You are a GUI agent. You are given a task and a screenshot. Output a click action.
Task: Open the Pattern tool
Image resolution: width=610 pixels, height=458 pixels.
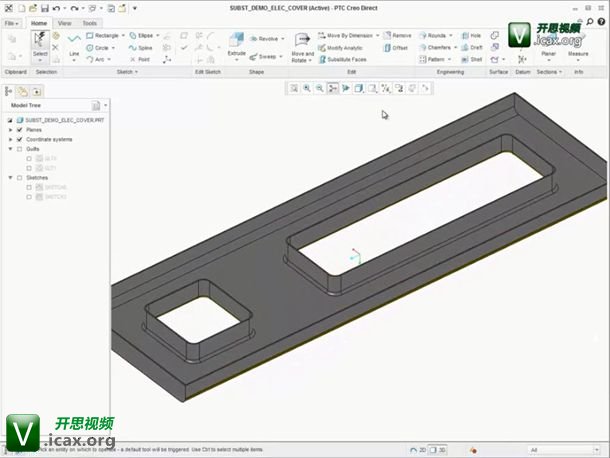coord(432,60)
